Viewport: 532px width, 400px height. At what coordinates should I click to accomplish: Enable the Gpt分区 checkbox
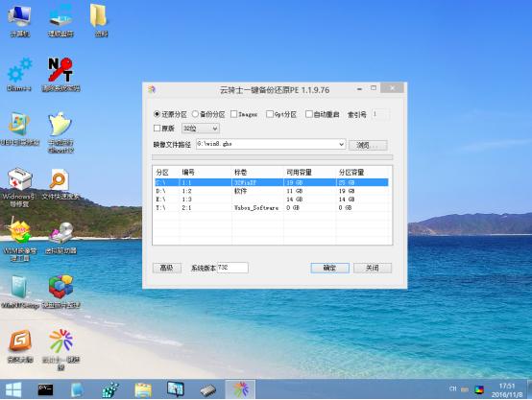point(281,114)
